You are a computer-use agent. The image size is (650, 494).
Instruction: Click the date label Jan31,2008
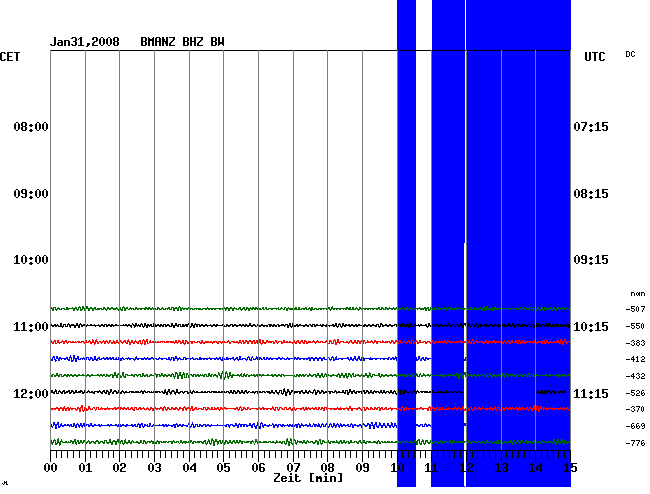tap(85, 42)
